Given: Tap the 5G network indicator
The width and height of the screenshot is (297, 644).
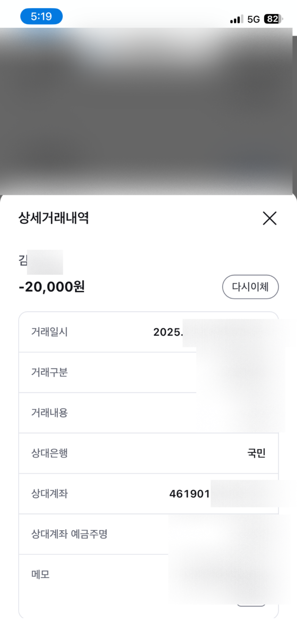Looking at the screenshot, I should 253,19.
